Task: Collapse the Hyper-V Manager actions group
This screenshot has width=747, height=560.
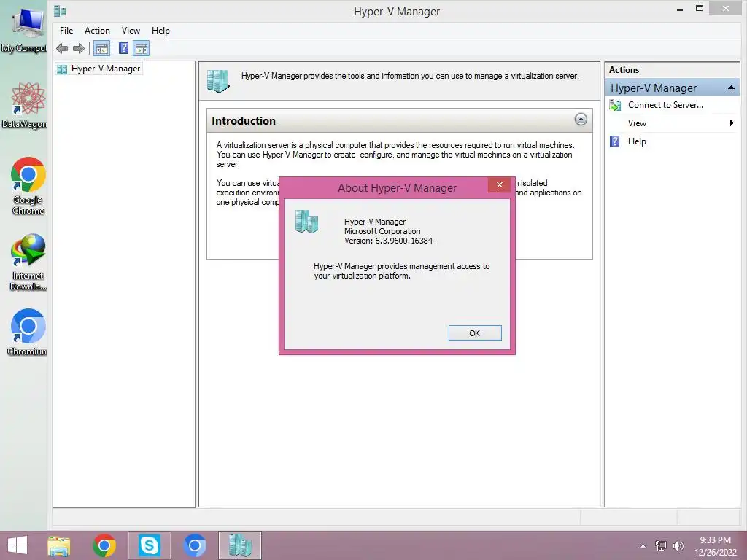Action: [x=731, y=88]
